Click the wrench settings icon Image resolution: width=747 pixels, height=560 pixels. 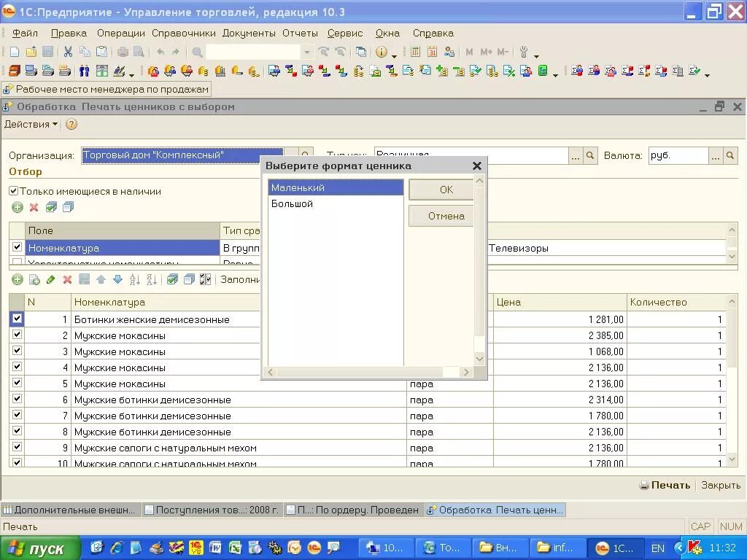point(524,52)
